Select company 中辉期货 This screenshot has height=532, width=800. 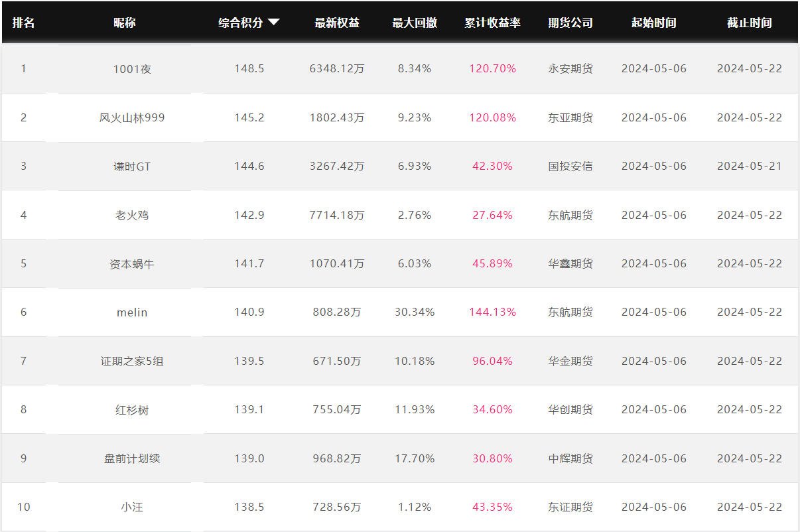click(x=570, y=458)
